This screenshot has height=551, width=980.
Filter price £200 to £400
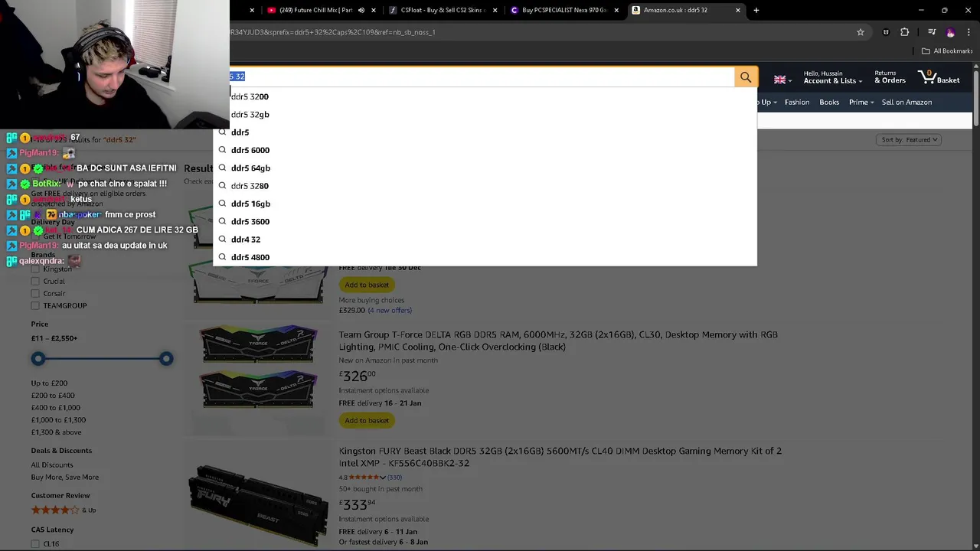coord(53,395)
